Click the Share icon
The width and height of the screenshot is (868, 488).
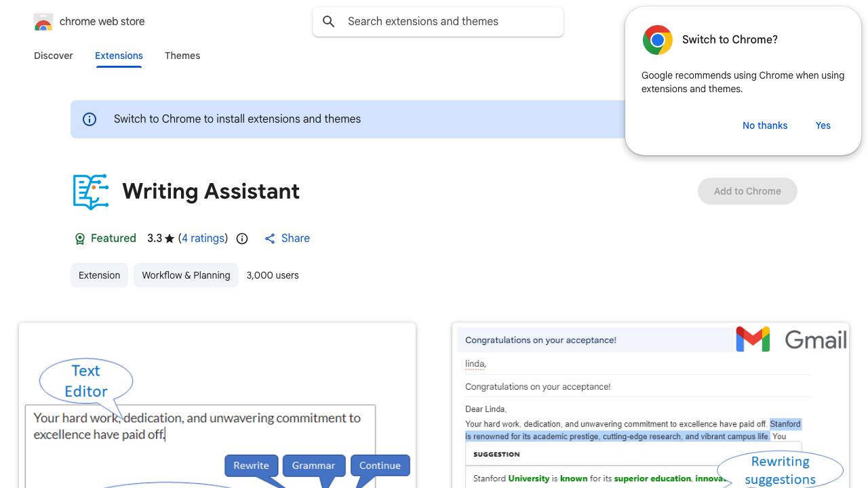270,239
